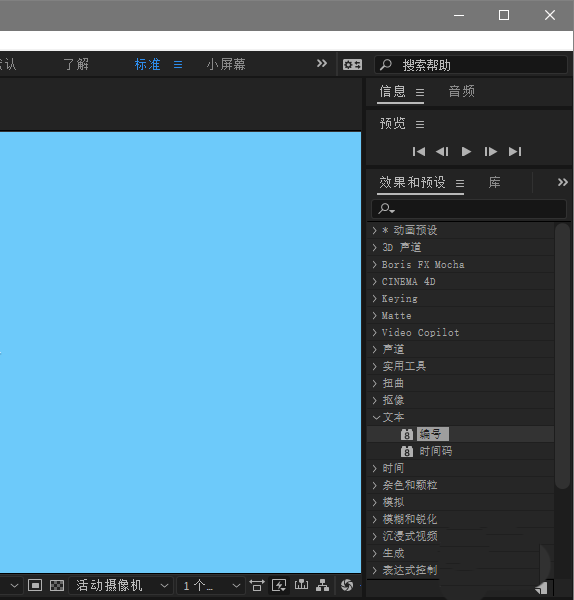The width and height of the screenshot is (574, 600).
Task: Open the 音频 panel tab
Action: [461, 91]
